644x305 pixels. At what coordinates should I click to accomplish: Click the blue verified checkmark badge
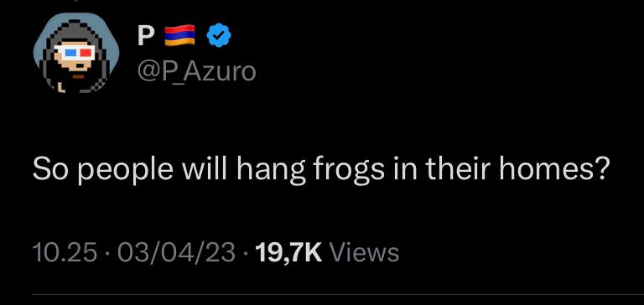coord(219,36)
